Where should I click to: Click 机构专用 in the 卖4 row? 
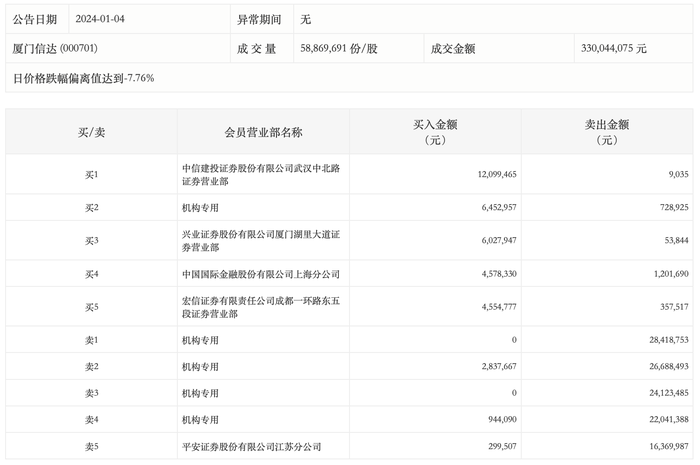[x=200, y=420]
